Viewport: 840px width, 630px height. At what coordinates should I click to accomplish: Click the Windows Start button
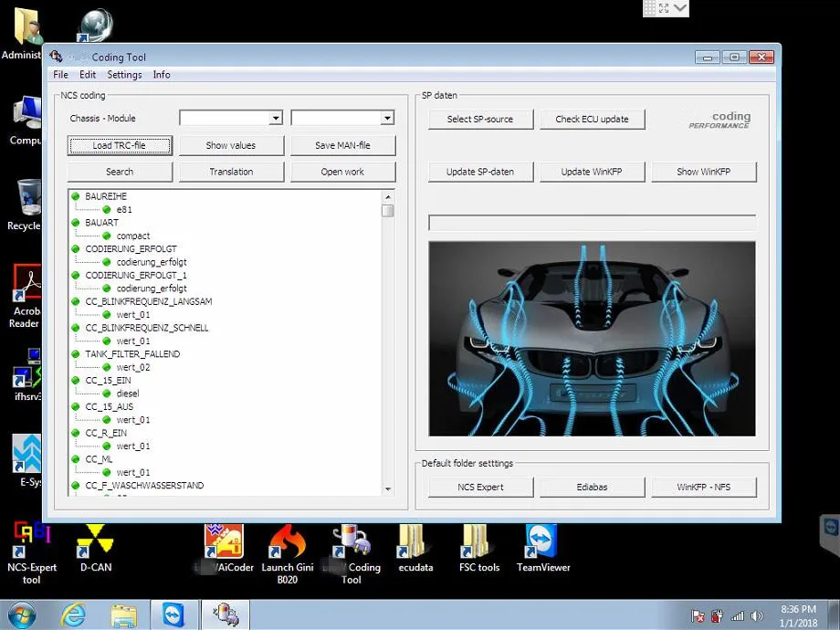[21, 614]
